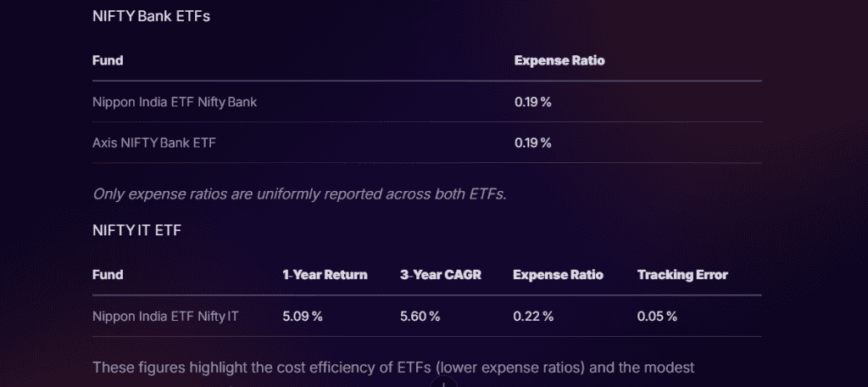Viewport: 868px width, 387px height.
Task: Click the scroll-down arrow button at page bottom
Action: click(x=443, y=383)
